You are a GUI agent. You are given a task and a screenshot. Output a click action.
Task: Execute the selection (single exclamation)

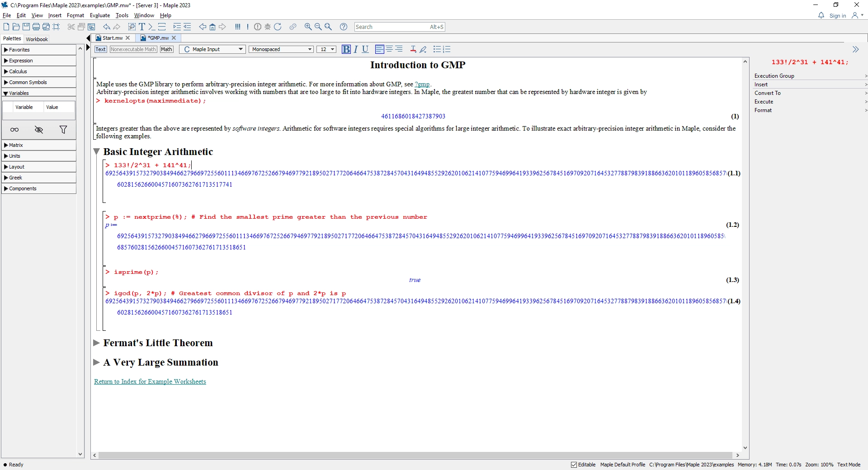[x=248, y=27]
